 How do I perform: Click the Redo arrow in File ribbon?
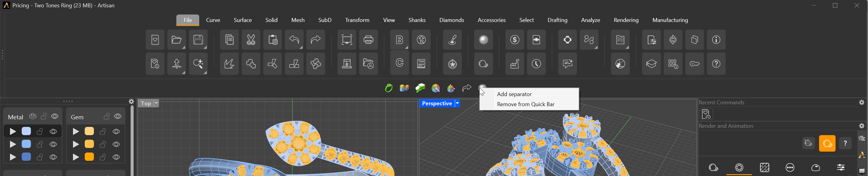315,40
